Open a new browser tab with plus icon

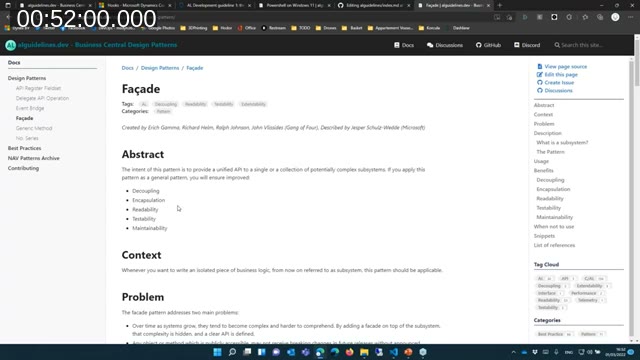[500, 6]
